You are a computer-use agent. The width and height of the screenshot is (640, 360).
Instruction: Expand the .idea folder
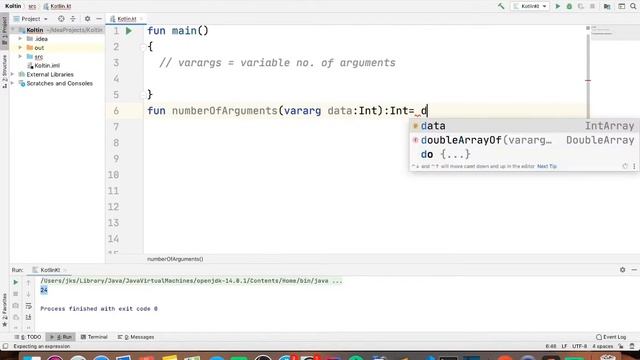[20, 39]
